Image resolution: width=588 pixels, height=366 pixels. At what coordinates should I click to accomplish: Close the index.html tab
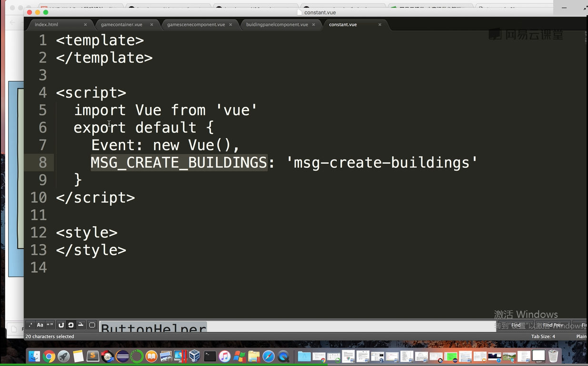(x=85, y=24)
